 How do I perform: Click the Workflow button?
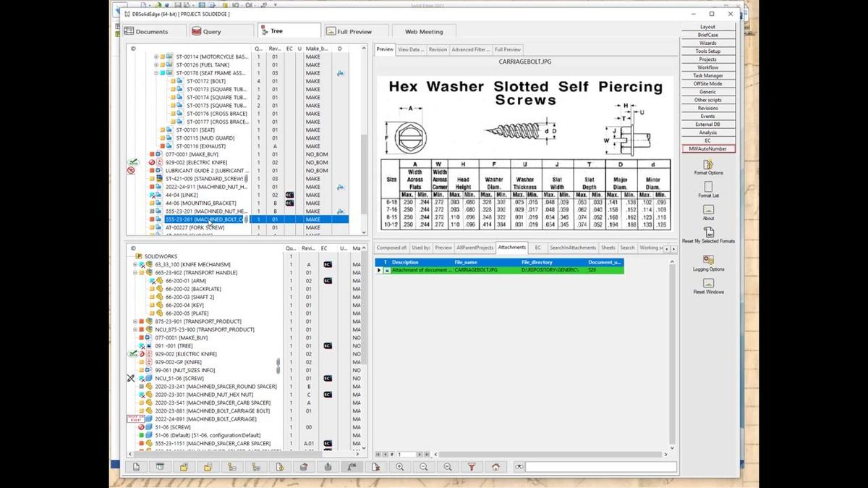pos(708,67)
